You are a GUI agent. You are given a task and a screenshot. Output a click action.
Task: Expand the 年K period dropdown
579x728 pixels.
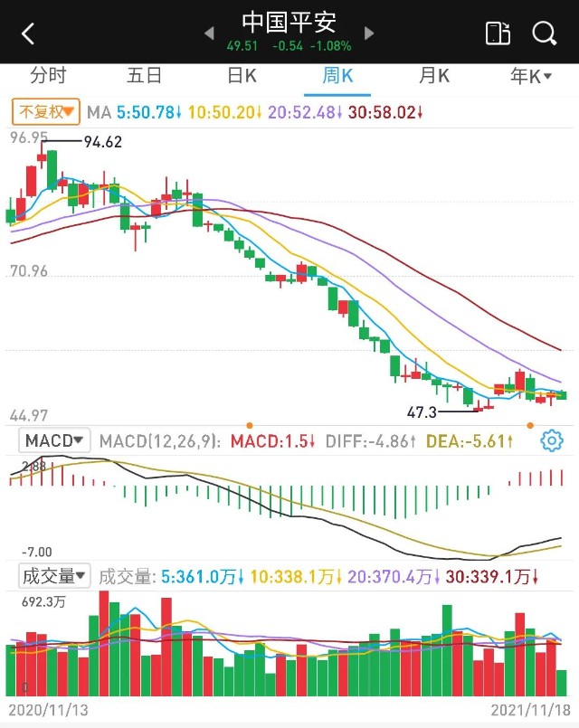(530, 76)
